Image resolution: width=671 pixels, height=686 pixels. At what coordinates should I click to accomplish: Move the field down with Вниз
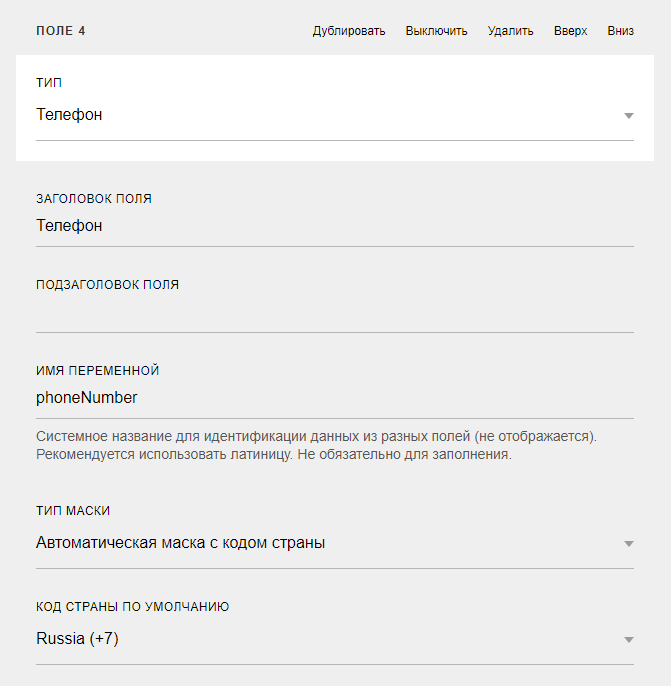[620, 31]
